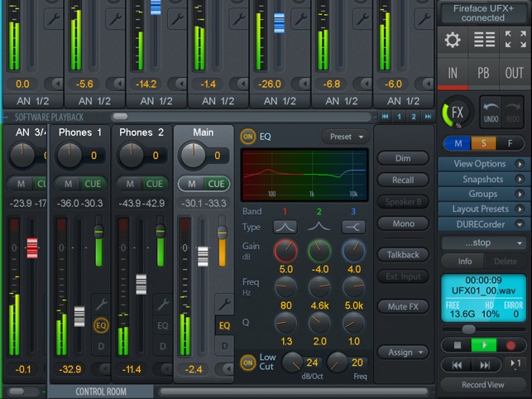Image resolution: width=532 pixels, height=399 pixels.
Task: Toggle global Solo S button
Action: (x=483, y=143)
